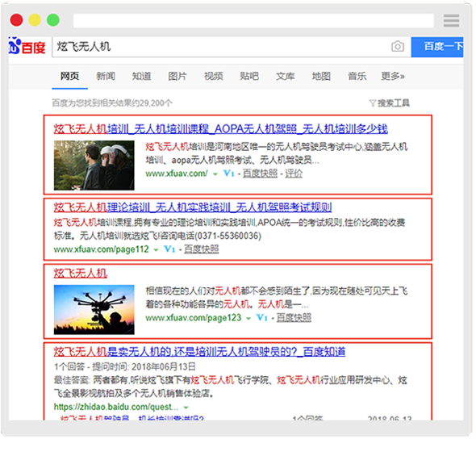Switch to the 音乐 tab

pos(357,76)
